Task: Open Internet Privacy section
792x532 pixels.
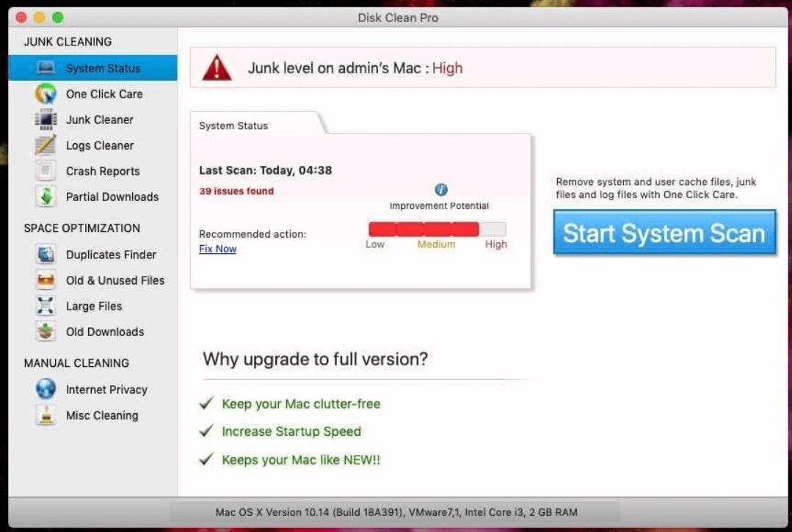Action: [93, 389]
